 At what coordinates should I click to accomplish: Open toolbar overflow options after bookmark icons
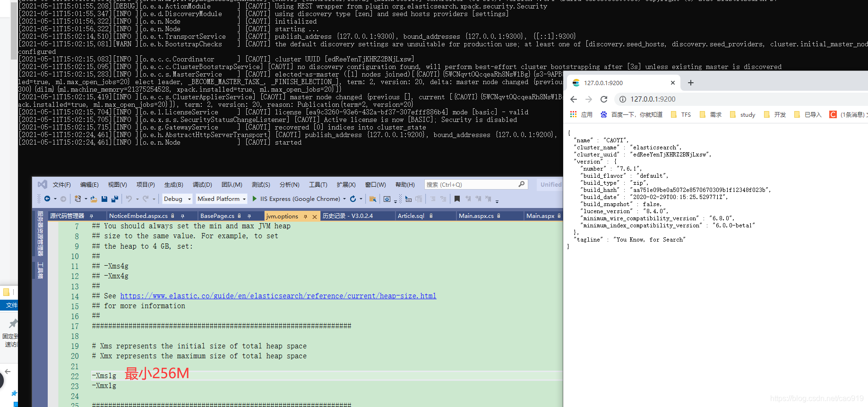coord(497,201)
